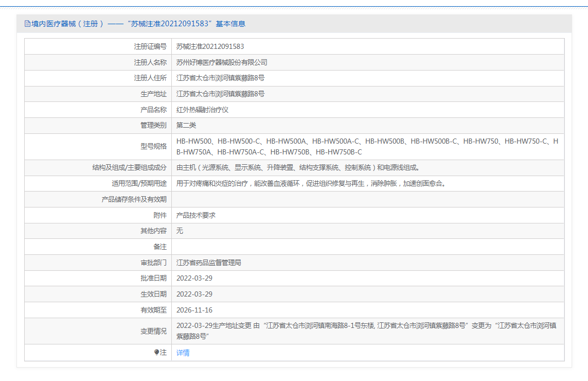The image size is (588, 381).
Task: Click the expiry date 2026-11-16
Action: pos(194,310)
